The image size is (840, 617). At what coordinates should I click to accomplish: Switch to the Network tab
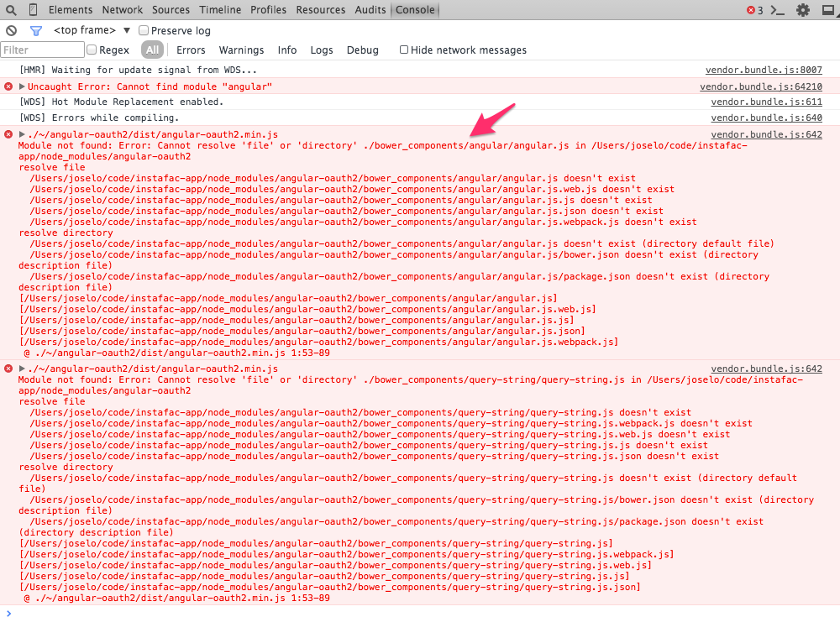tap(123, 10)
